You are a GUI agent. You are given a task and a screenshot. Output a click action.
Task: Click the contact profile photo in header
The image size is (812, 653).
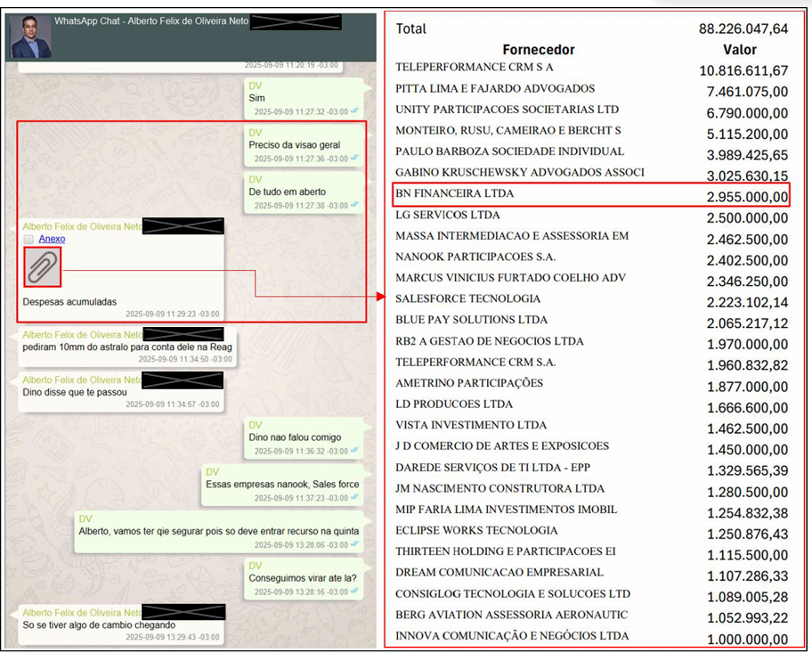coord(30,37)
